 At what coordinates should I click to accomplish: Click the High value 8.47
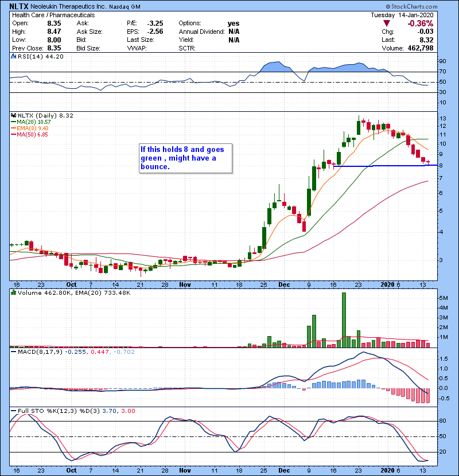54,32
